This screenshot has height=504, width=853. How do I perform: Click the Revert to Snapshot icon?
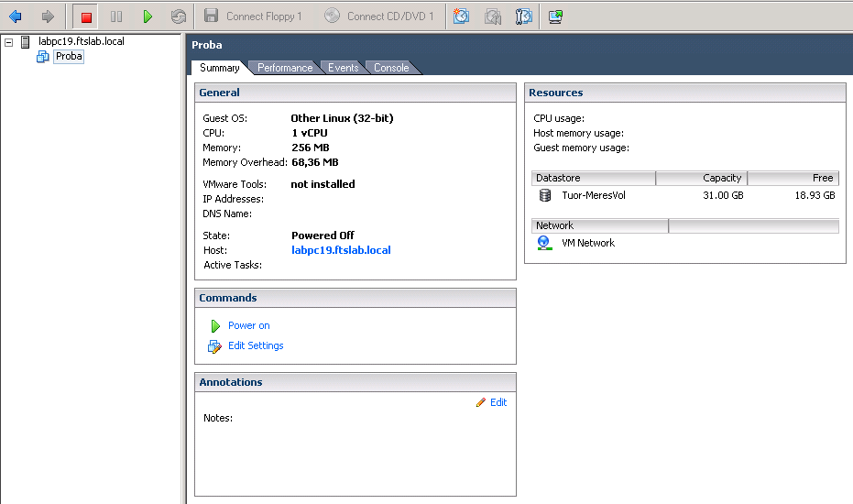[x=493, y=16]
